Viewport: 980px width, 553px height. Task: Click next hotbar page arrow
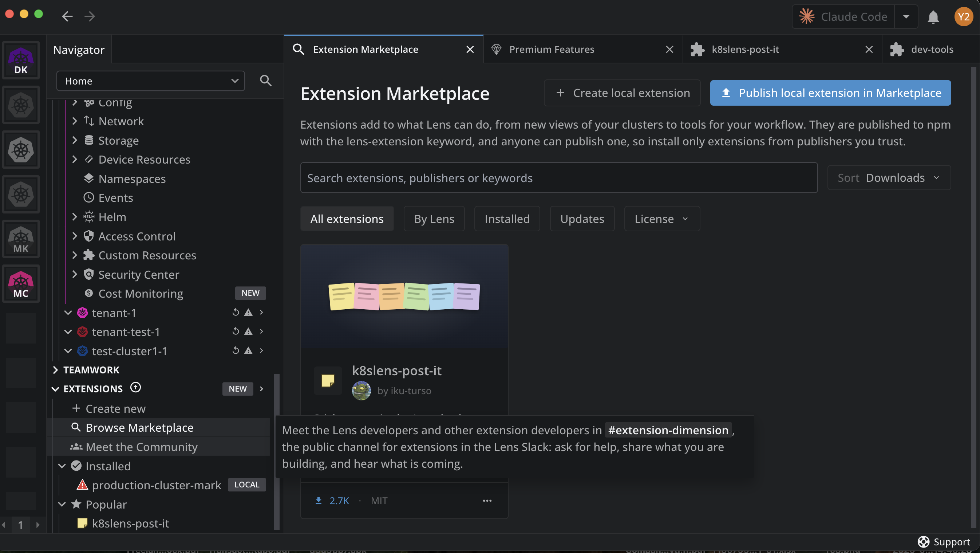tap(37, 525)
